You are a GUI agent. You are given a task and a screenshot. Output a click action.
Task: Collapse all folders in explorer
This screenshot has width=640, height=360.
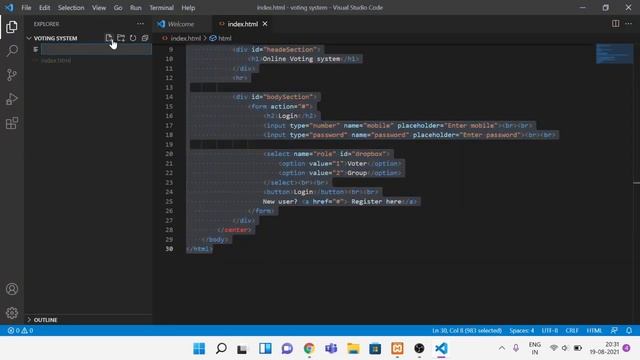tap(145, 38)
